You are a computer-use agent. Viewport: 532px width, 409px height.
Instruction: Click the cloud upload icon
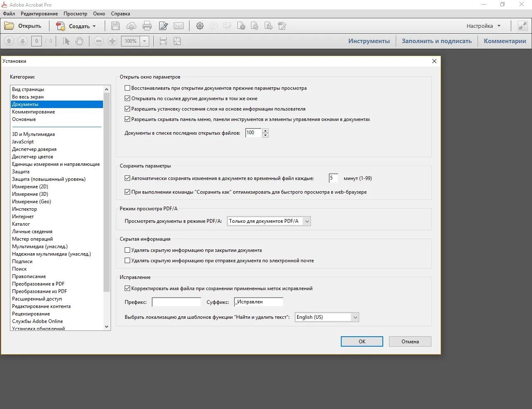coord(131,26)
